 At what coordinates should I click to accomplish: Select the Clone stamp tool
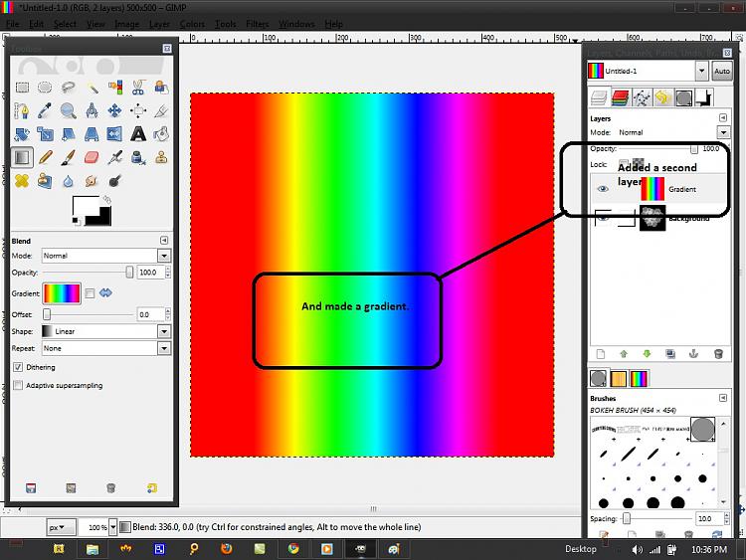click(x=161, y=157)
